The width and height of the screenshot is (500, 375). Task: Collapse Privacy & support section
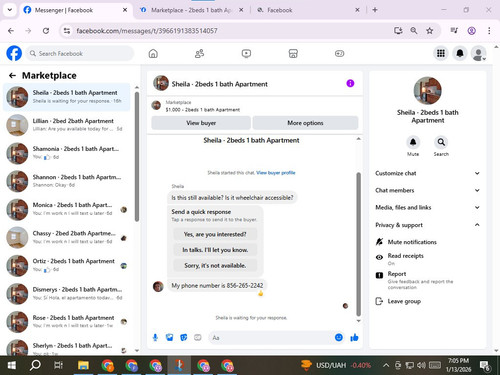(x=428, y=225)
